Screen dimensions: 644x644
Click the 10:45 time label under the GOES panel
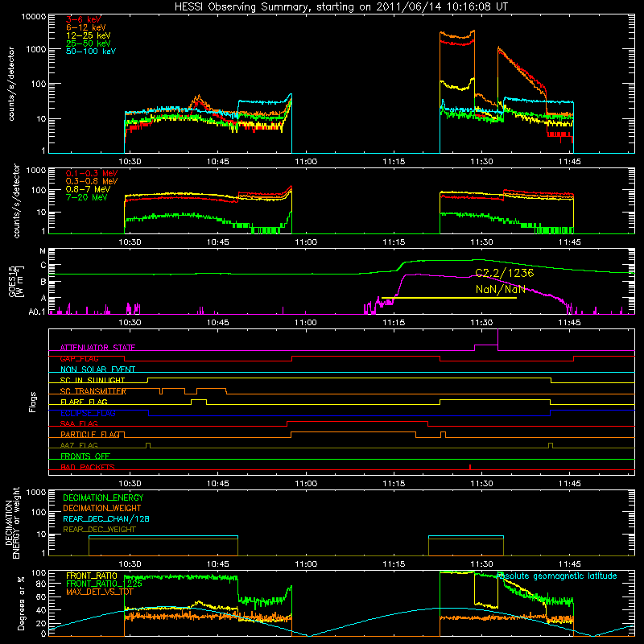click(x=217, y=323)
